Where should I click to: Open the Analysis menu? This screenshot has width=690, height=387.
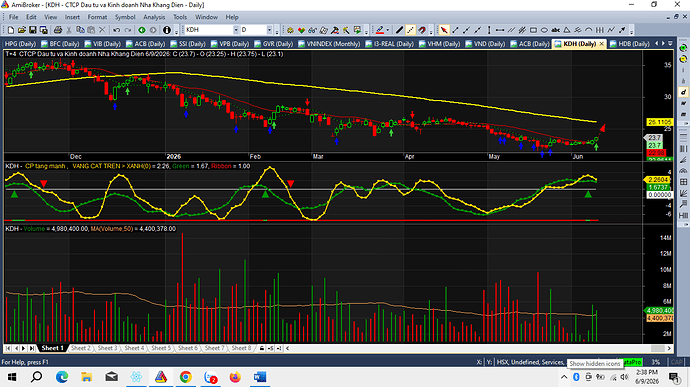point(154,17)
